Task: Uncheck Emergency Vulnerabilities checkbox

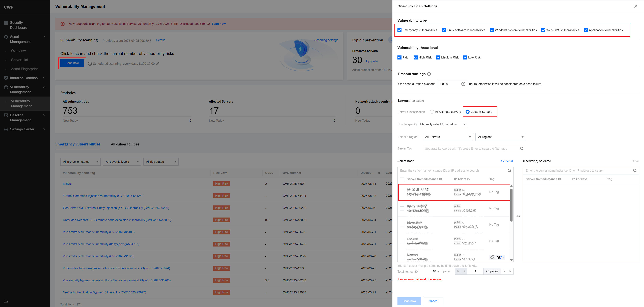Action: click(x=399, y=30)
